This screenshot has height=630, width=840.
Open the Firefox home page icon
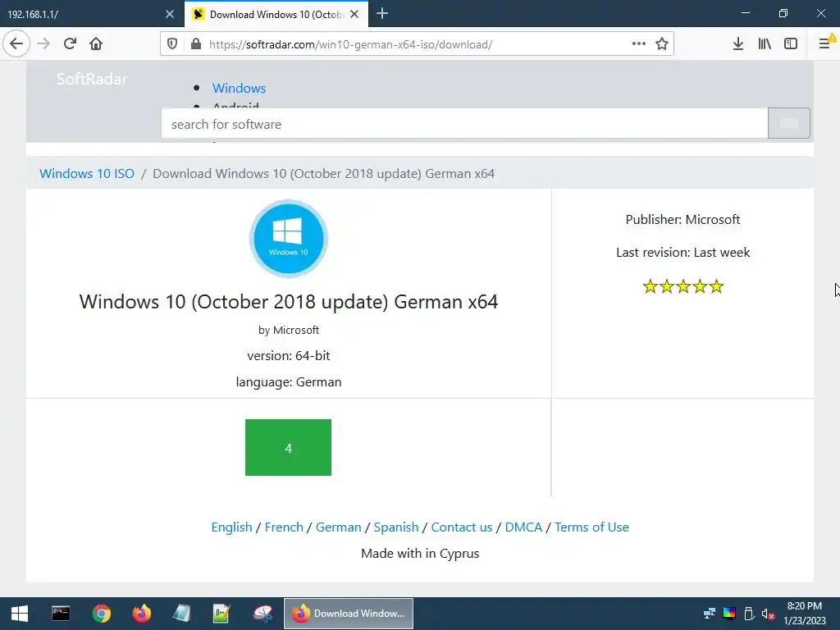[96, 44]
